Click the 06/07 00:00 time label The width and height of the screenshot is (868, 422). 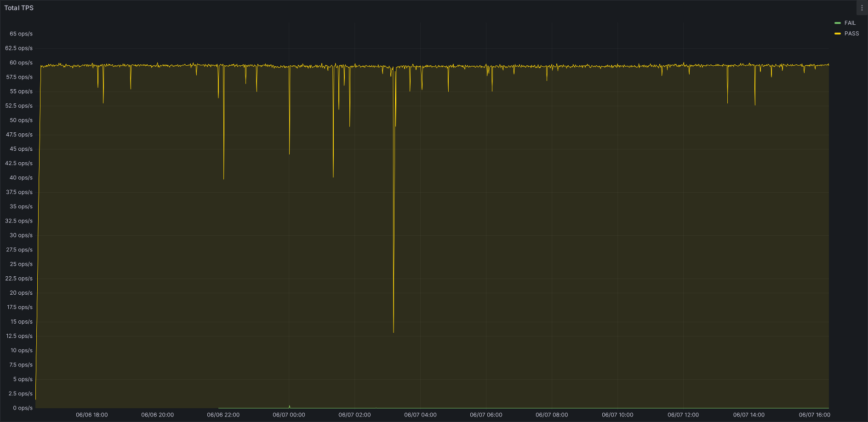click(289, 415)
